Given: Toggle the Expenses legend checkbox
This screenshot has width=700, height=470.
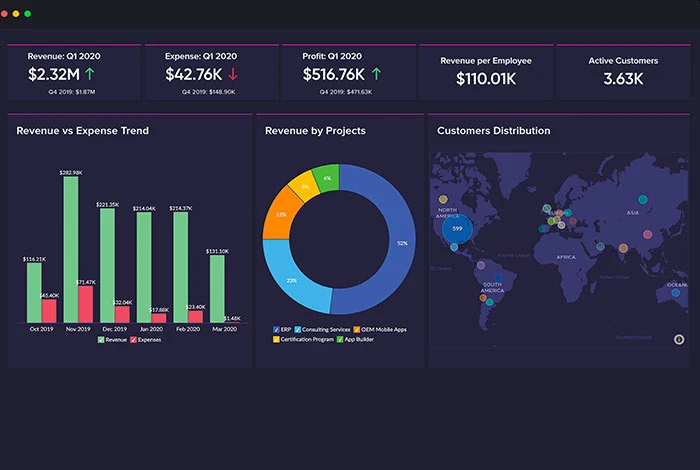Looking at the screenshot, I should click(x=133, y=340).
